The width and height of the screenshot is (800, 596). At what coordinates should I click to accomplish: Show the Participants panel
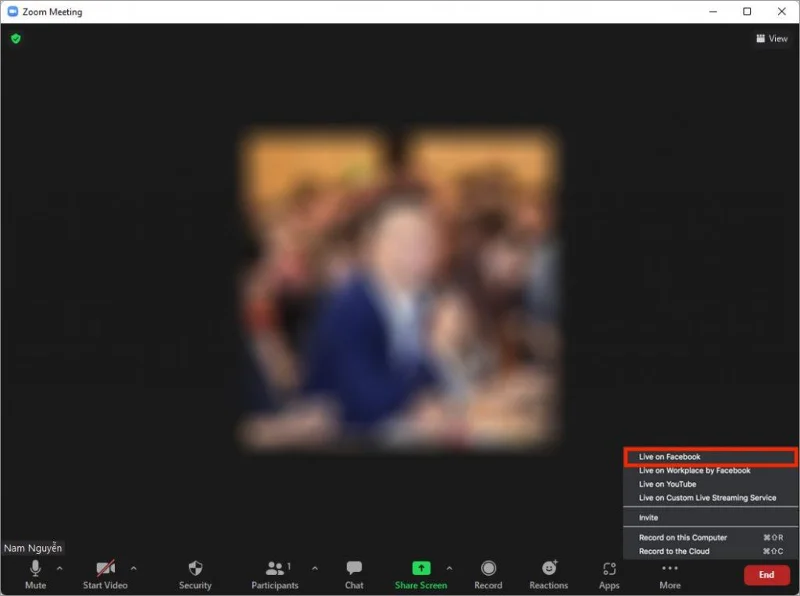(274, 575)
